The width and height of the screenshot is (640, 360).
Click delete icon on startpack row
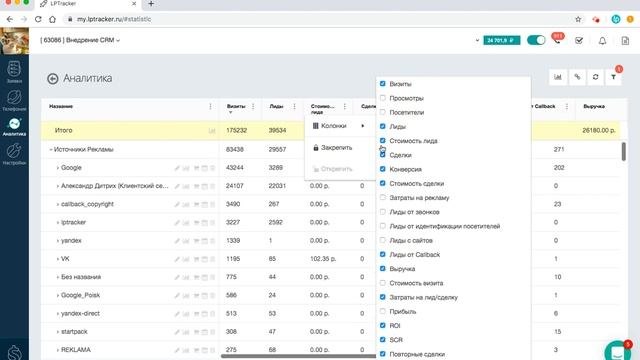coord(213,332)
